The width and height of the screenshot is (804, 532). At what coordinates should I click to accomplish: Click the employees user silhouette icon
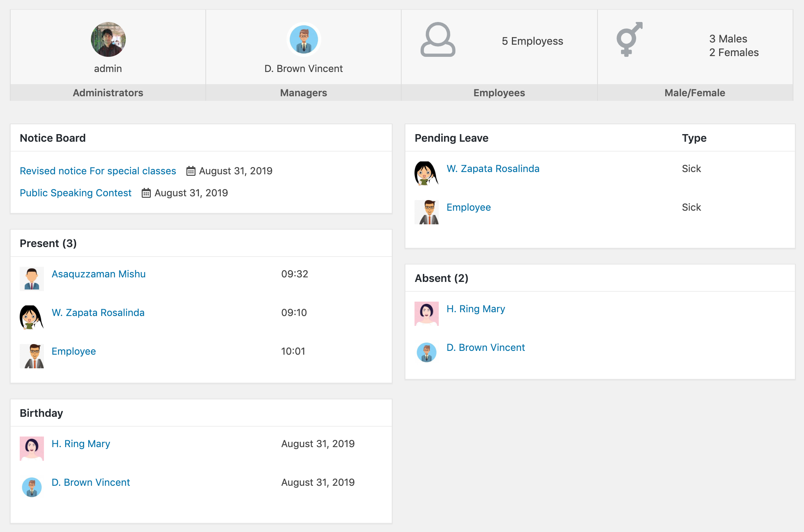438,39
